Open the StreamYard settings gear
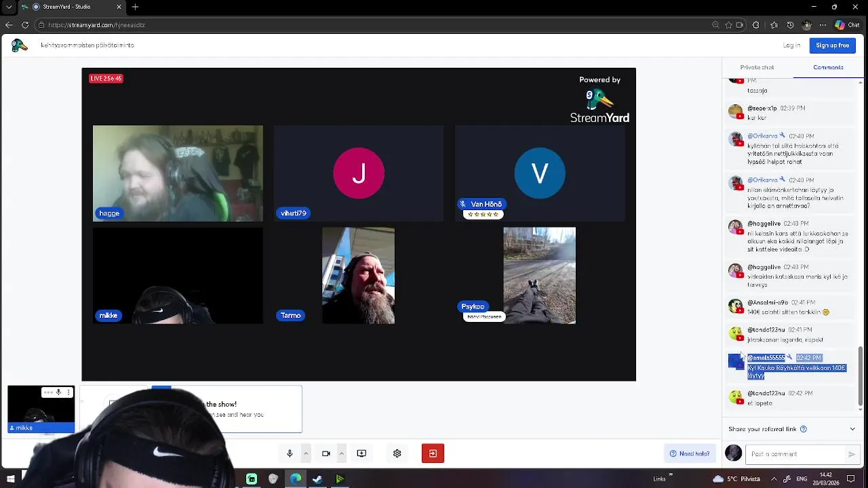This screenshot has width=868, height=488. [397, 453]
